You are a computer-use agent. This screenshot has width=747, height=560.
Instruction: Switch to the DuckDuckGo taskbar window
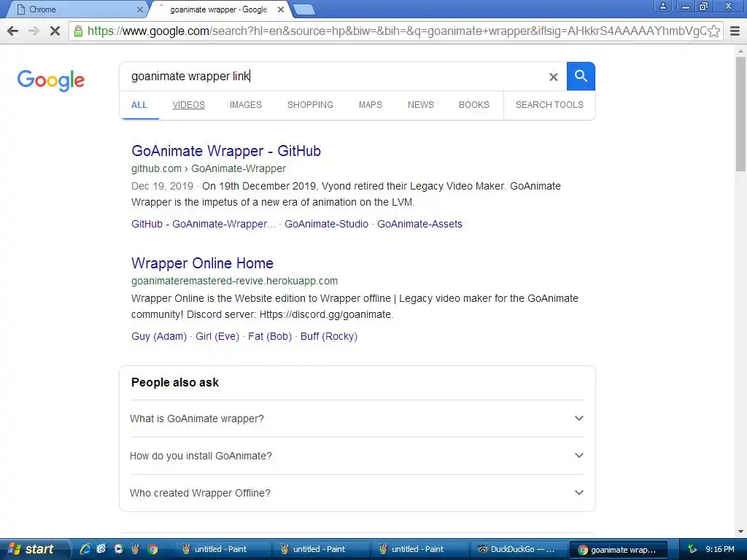pos(519,549)
